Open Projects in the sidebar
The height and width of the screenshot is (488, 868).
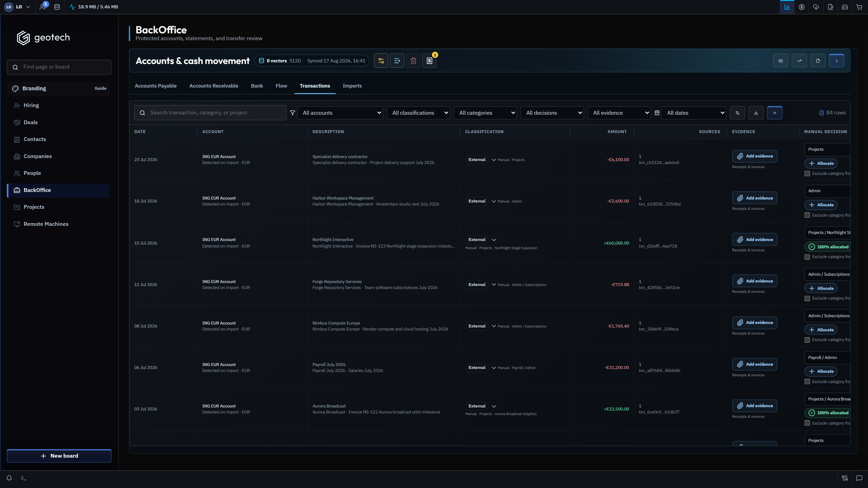click(x=58, y=207)
